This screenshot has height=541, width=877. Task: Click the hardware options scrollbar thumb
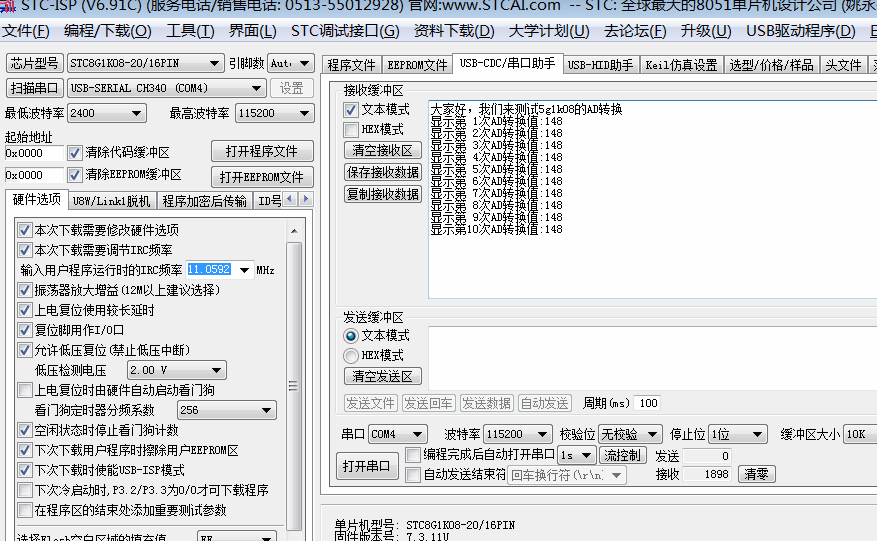294,385
